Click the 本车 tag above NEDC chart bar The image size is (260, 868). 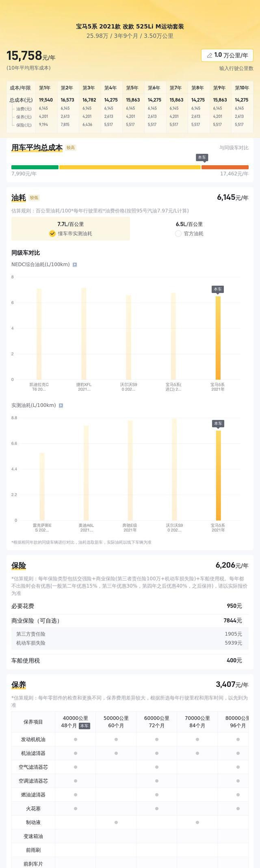pyautogui.click(x=218, y=289)
